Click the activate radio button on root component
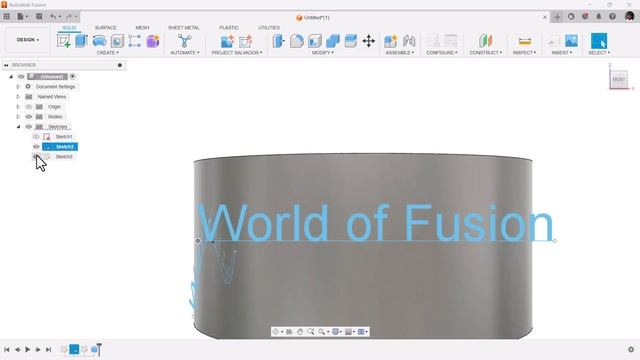 [x=72, y=77]
